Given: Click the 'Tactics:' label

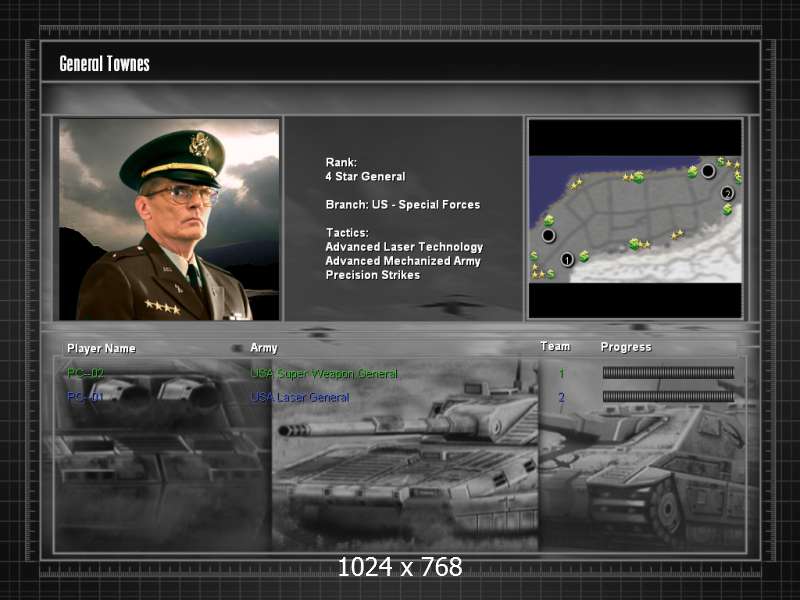Looking at the screenshot, I should (347, 233).
